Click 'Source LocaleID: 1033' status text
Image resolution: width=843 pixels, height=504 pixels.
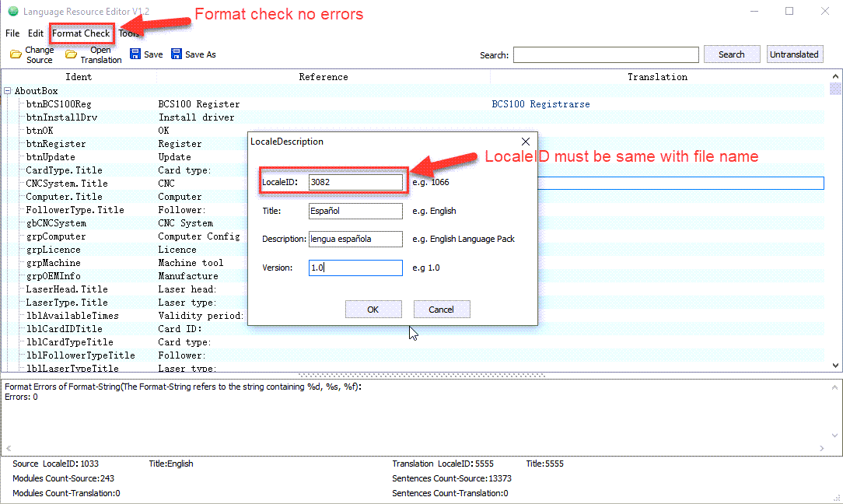point(55,464)
